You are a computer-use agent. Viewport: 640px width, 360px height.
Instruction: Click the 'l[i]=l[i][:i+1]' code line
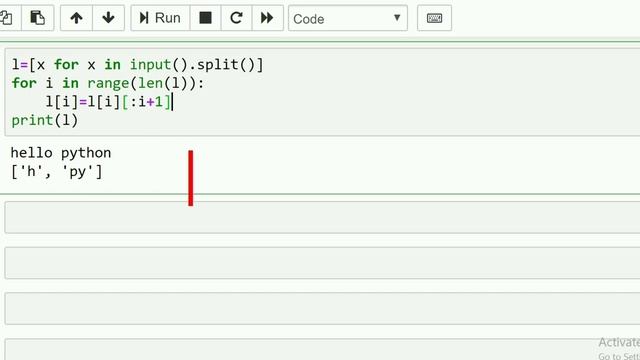tap(108, 102)
